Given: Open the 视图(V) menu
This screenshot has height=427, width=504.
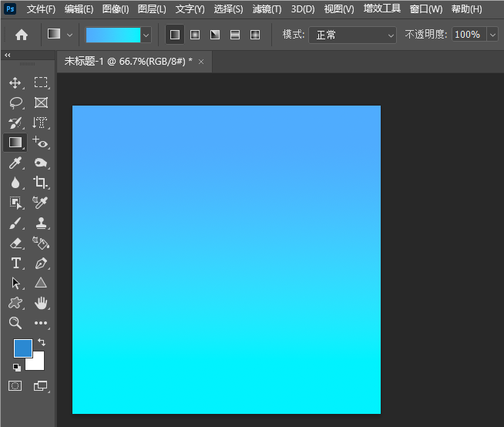Looking at the screenshot, I should click(339, 9).
